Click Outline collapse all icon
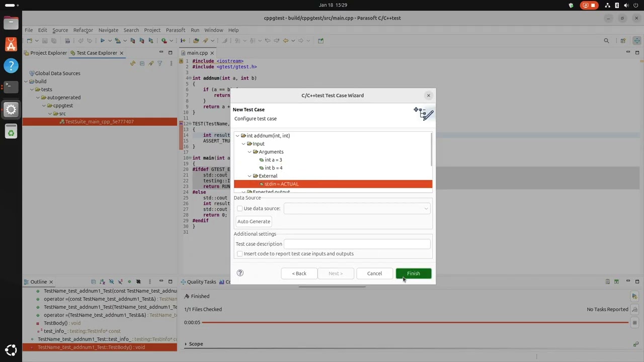 [93, 282]
